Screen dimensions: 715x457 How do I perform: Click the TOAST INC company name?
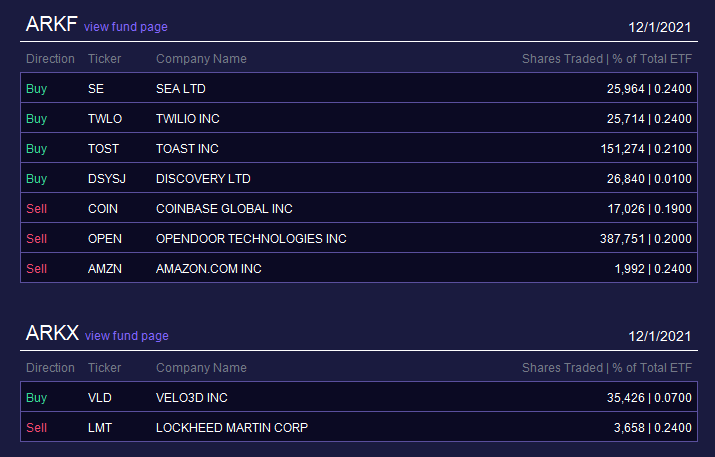(x=187, y=149)
